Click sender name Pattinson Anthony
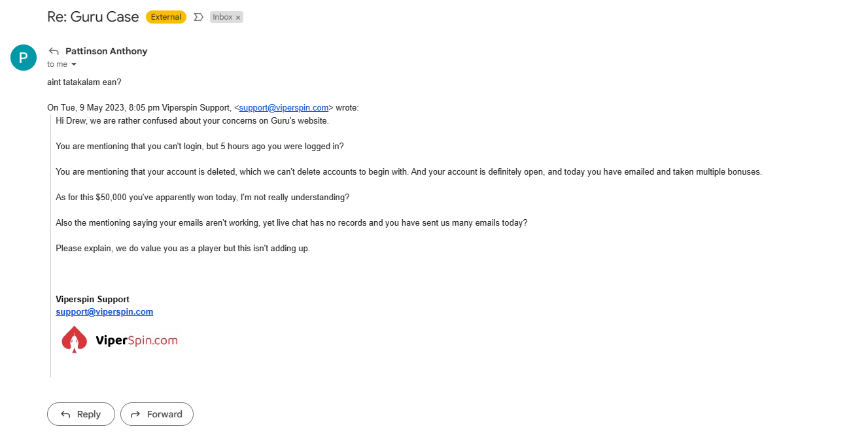The height and width of the screenshot is (437, 868). coord(106,51)
